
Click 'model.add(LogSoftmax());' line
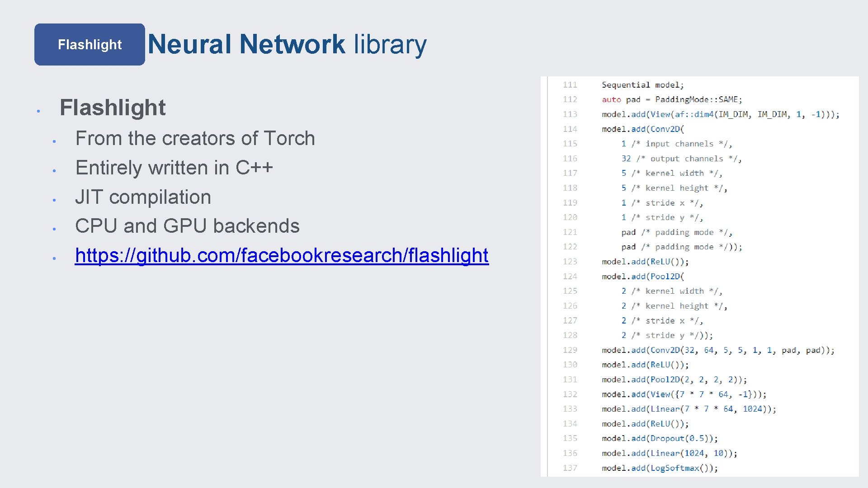click(660, 468)
